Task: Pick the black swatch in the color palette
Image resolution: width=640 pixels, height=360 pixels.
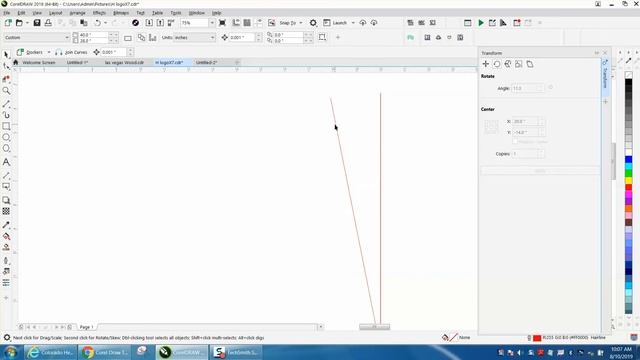Action: 629,83
